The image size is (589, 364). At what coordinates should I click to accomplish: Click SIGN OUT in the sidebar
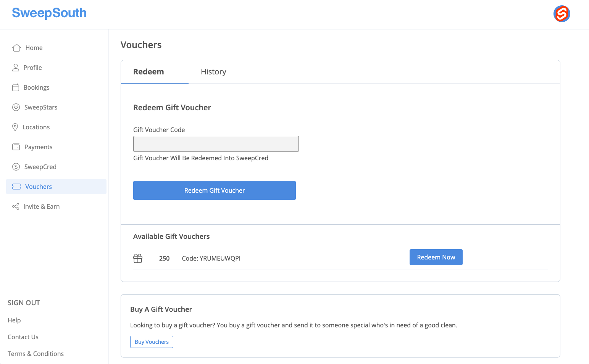pyautogui.click(x=24, y=303)
